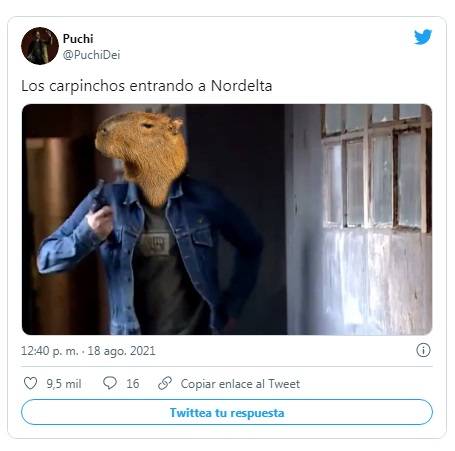Click the chain link icon
Image resolution: width=455 pixels, height=451 pixels.
pos(165,383)
